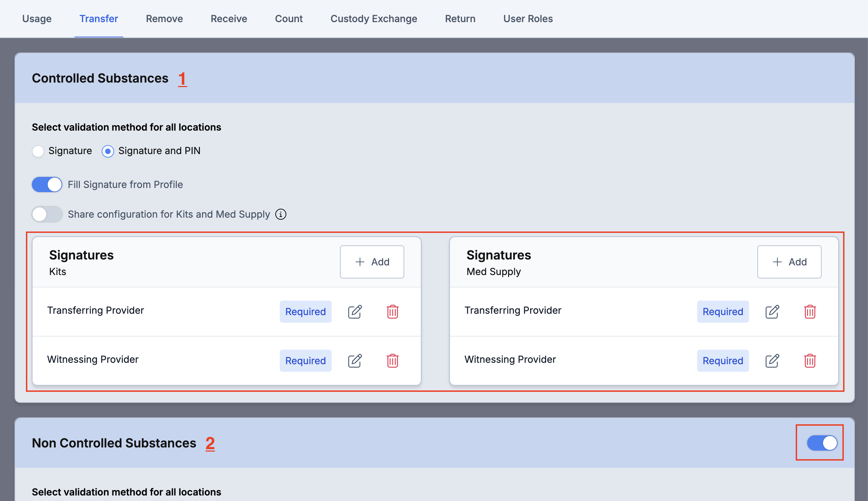
Task: Toggle Fill Signature from Profile switch
Action: pos(47,185)
